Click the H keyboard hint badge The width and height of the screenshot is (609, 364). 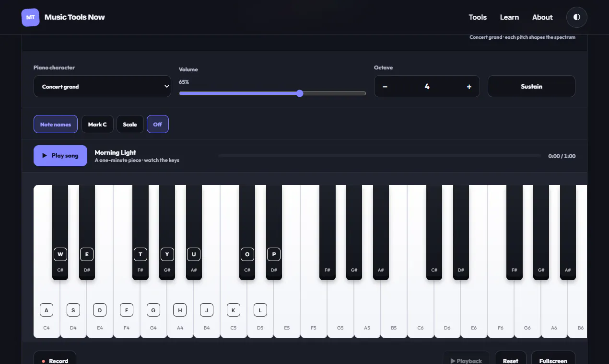click(x=180, y=310)
